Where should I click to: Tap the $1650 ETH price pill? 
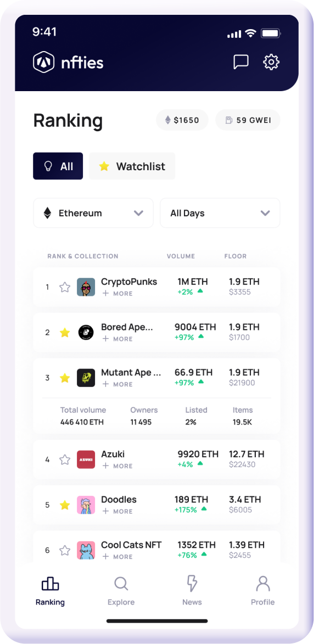(x=182, y=120)
